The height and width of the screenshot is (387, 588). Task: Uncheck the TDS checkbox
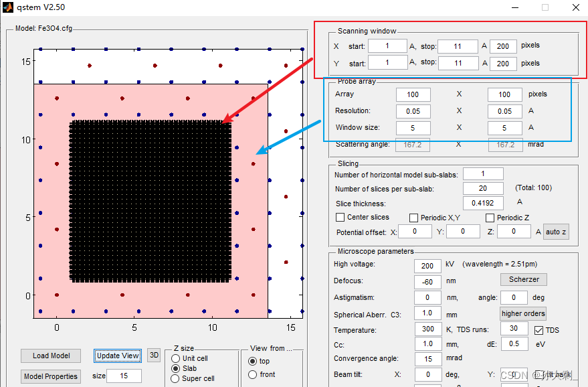tap(538, 330)
